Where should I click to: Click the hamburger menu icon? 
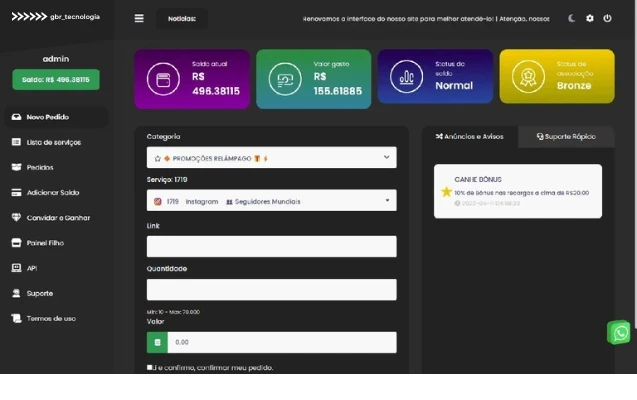coord(139,18)
